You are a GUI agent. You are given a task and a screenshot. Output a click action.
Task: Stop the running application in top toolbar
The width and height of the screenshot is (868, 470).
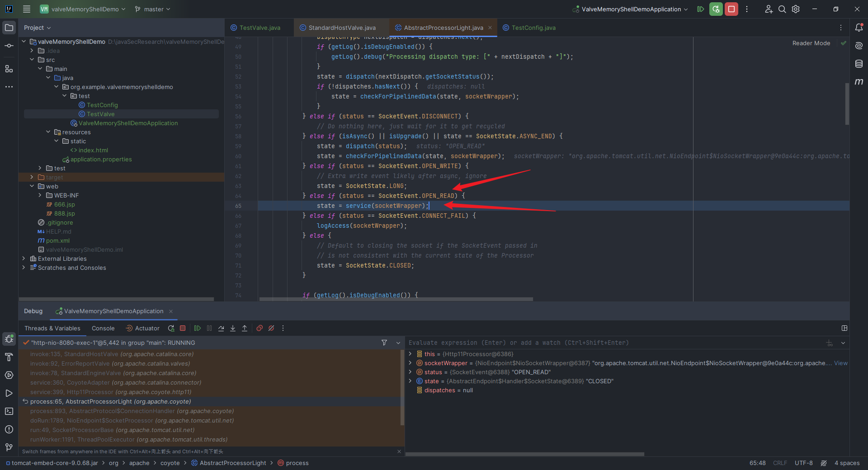pyautogui.click(x=731, y=9)
